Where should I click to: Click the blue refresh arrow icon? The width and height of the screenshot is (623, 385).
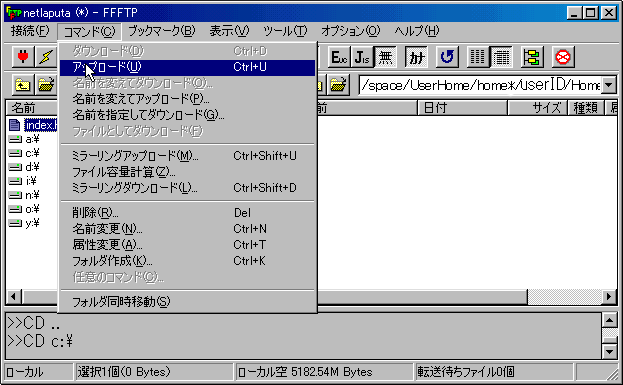click(447, 57)
